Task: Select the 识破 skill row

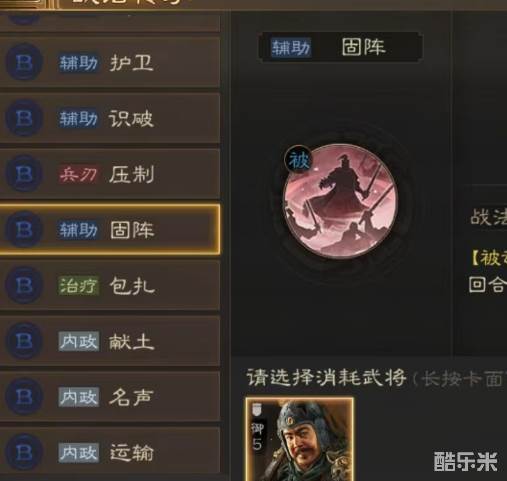Action: point(110,118)
